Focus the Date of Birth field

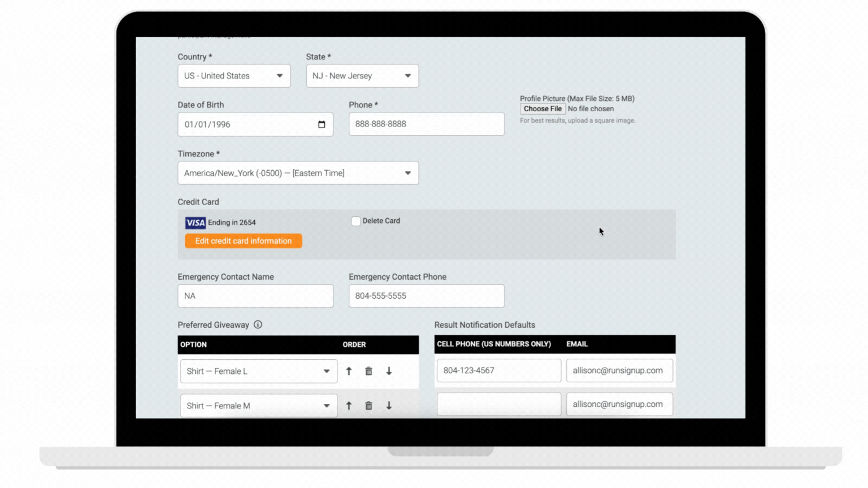255,124
